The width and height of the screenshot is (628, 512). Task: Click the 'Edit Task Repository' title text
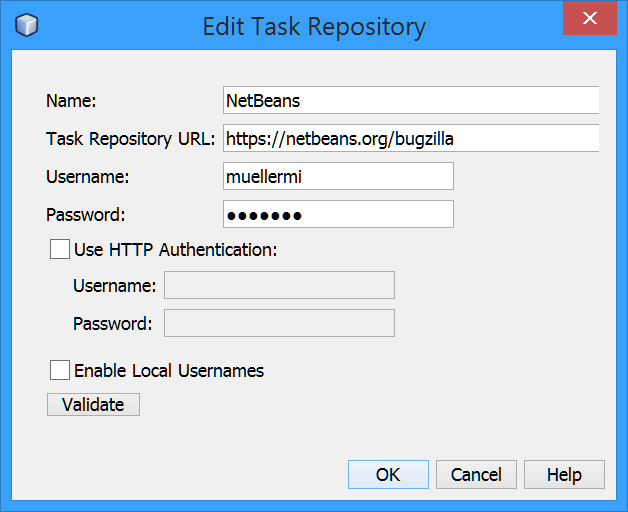click(x=314, y=27)
